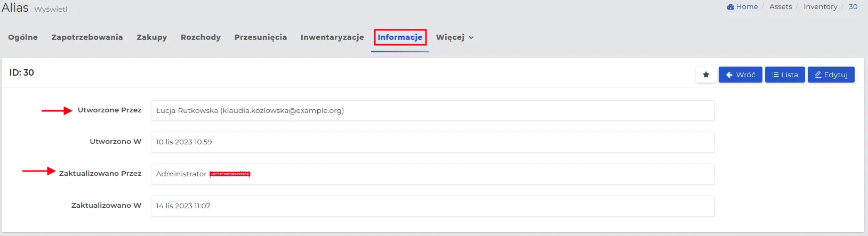Click the Zaktualizowano Przez field
The width and height of the screenshot is (868, 236).
432,174
